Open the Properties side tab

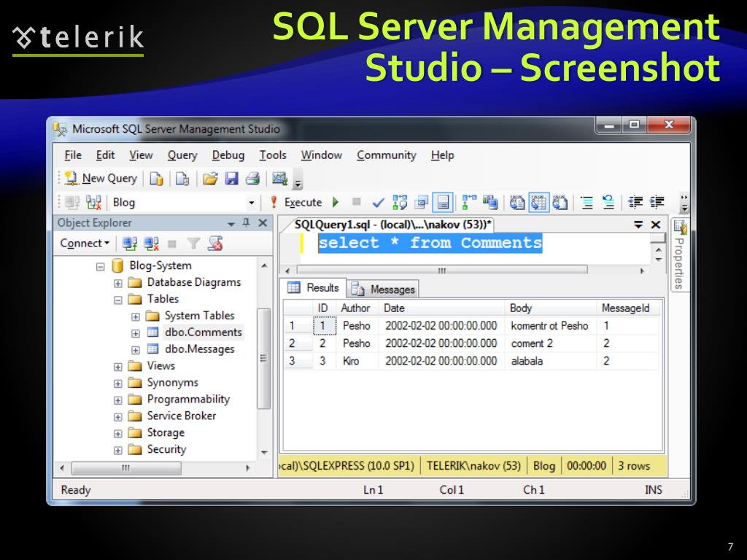[x=679, y=256]
